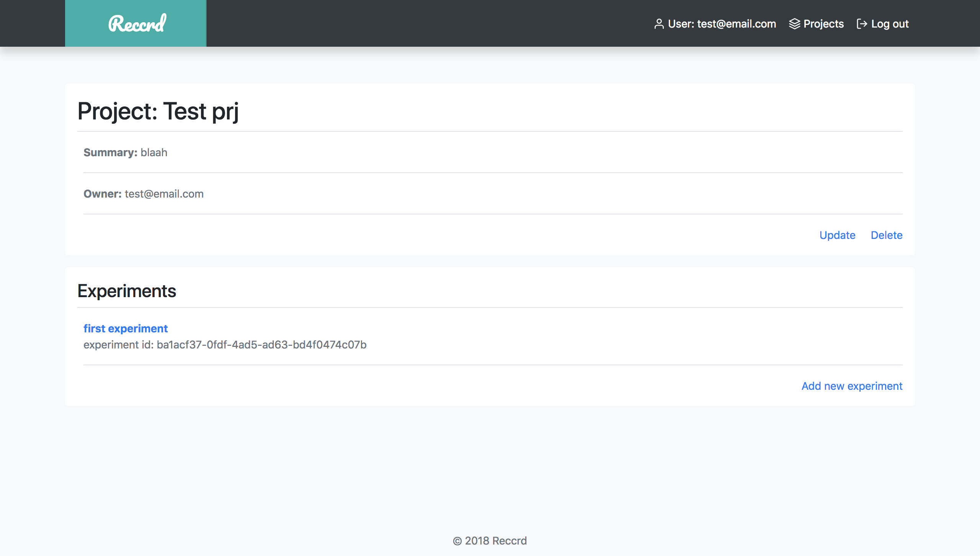Viewport: 980px width, 556px height.
Task: Open the Projects menu item
Action: 823,24
